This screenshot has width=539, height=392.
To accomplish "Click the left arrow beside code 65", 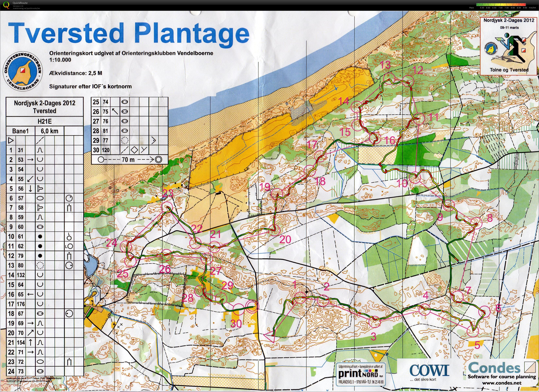I will pos(30,294).
